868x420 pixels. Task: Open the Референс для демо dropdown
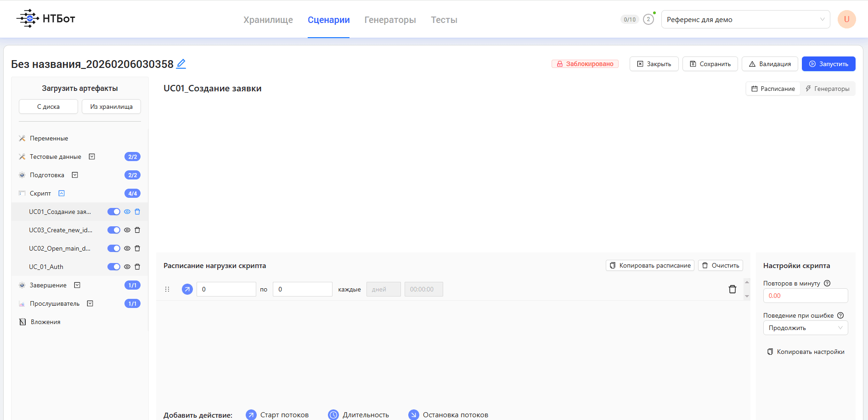745,19
